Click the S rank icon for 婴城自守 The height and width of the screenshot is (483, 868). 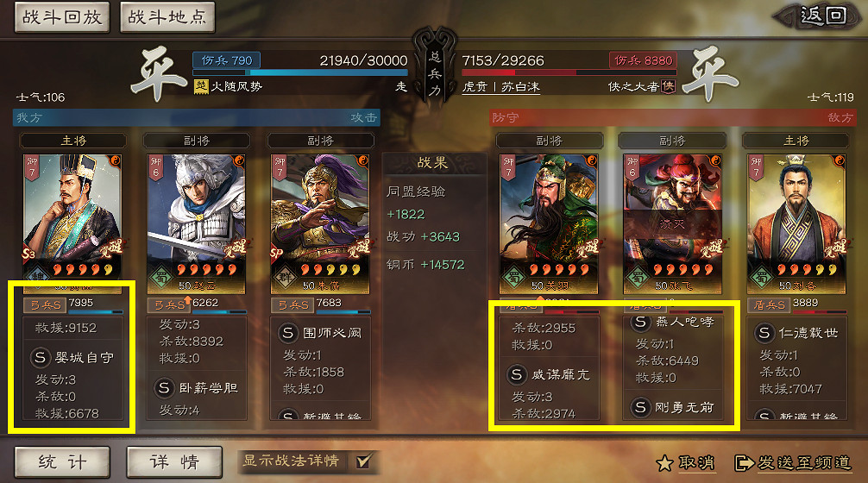[40, 357]
